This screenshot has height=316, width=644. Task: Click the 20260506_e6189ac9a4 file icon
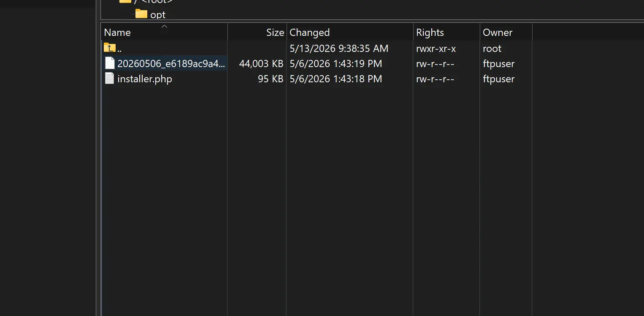[110, 63]
